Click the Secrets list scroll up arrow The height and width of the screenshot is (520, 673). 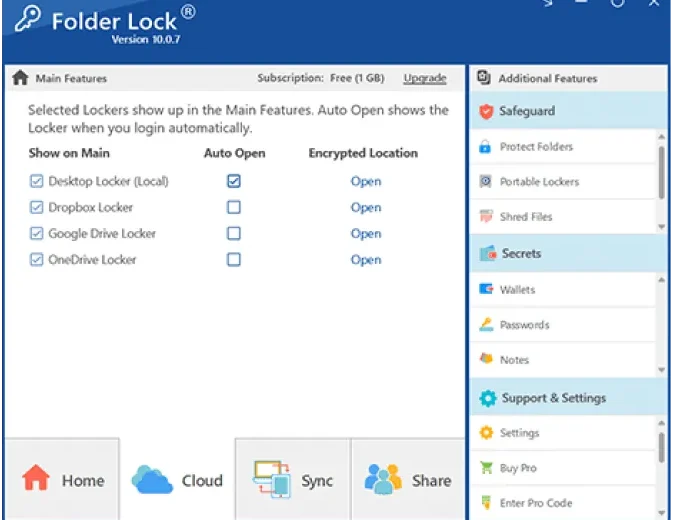click(661, 280)
